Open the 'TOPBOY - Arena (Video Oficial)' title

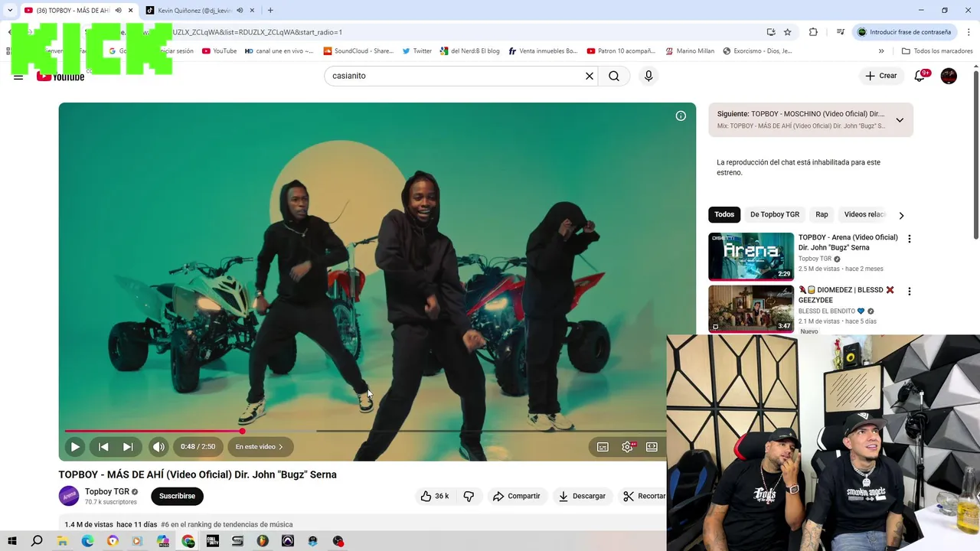848,242
